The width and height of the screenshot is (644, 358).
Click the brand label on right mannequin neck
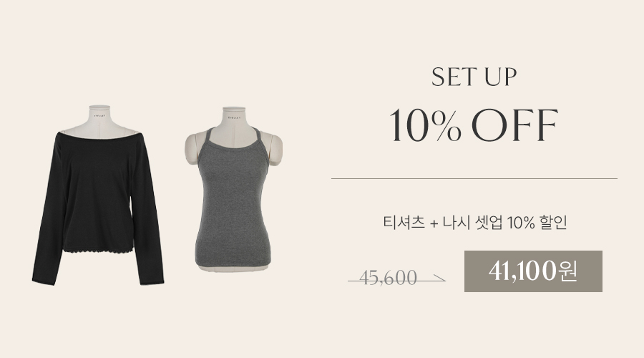click(x=234, y=117)
